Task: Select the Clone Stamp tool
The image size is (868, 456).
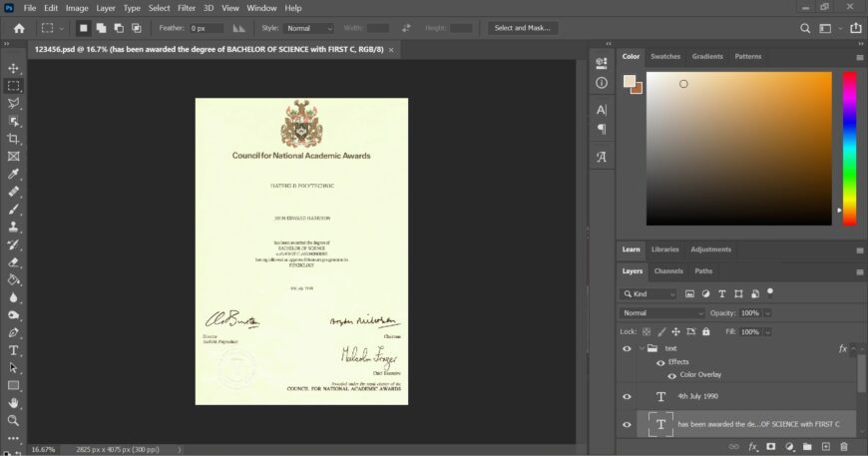Action: pos(13,227)
